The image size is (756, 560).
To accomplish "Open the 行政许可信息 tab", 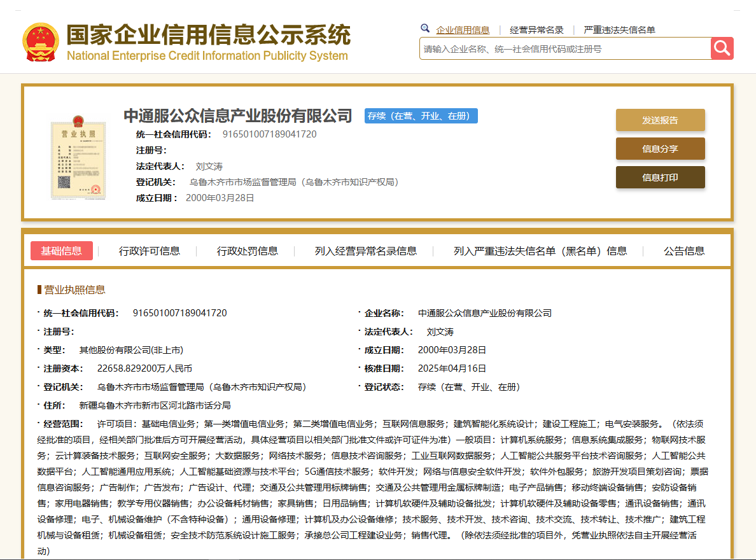I will [x=150, y=251].
